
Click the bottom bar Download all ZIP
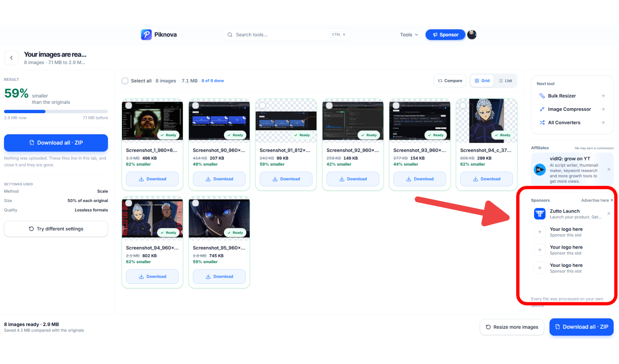click(x=581, y=327)
